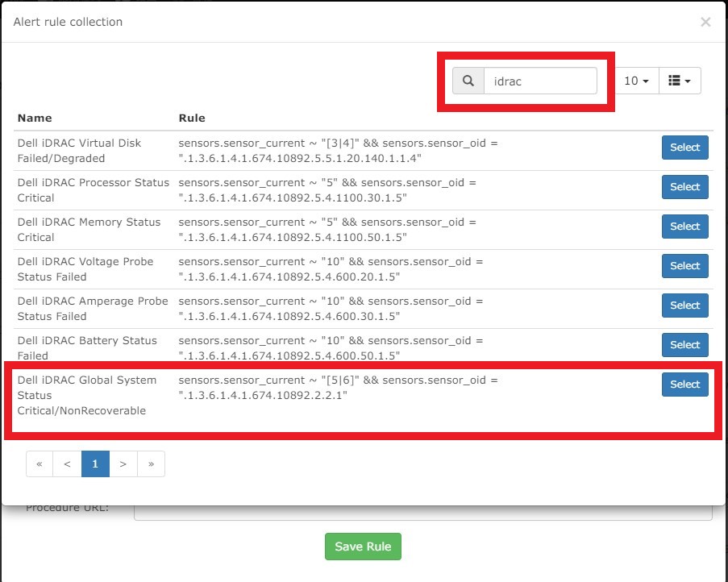Click the Alert rule collection dialog title
Screen dimensions: 728x582
(x=68, y=22)
